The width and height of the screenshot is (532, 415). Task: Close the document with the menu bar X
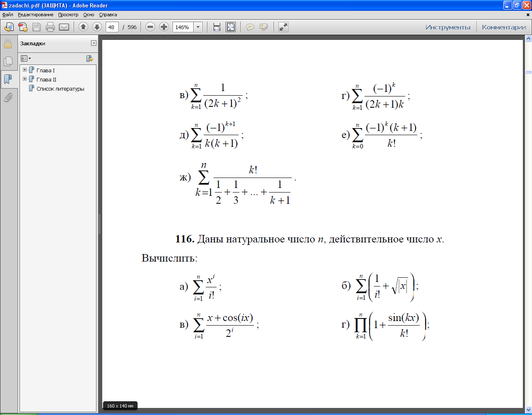coord(529,15)
